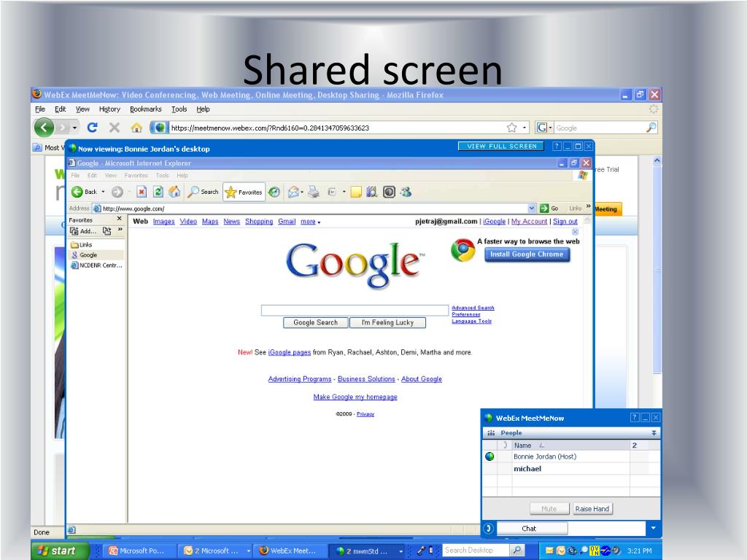Image resolution: width=747 pixels, height=560 pixels.
Task: Open the help icon on desktop viewer bar
Action: (x=557, y=146)
